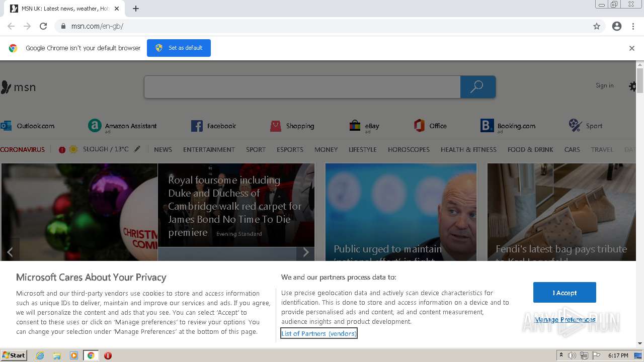Focus the MSN web search box
Viewport: 644px width, 362px height.
pyautogui.click(x=302, y=87)
